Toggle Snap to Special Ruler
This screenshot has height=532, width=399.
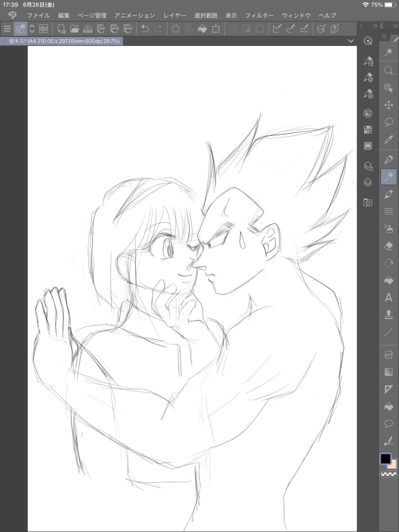(290, 29)
